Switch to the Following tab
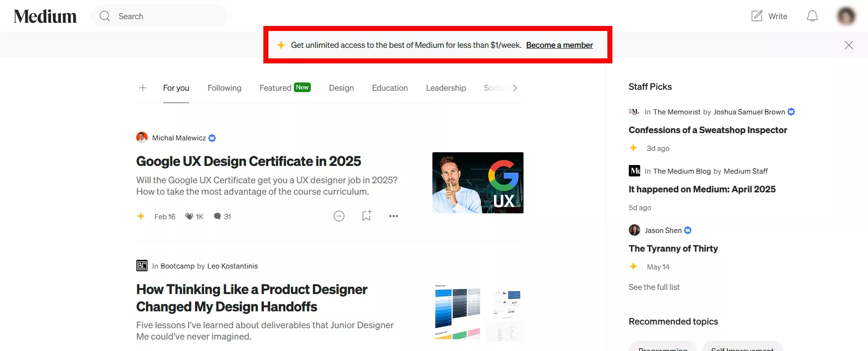This screenshot has width=868, height=351. pyautogui.click(x=224, y=88)
